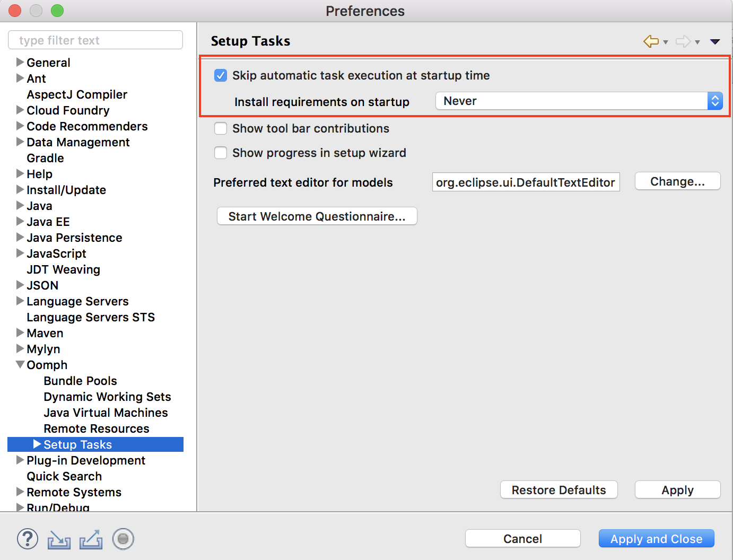
Task: Export preferences via the export icon
Action: click(x=91, y=539)
